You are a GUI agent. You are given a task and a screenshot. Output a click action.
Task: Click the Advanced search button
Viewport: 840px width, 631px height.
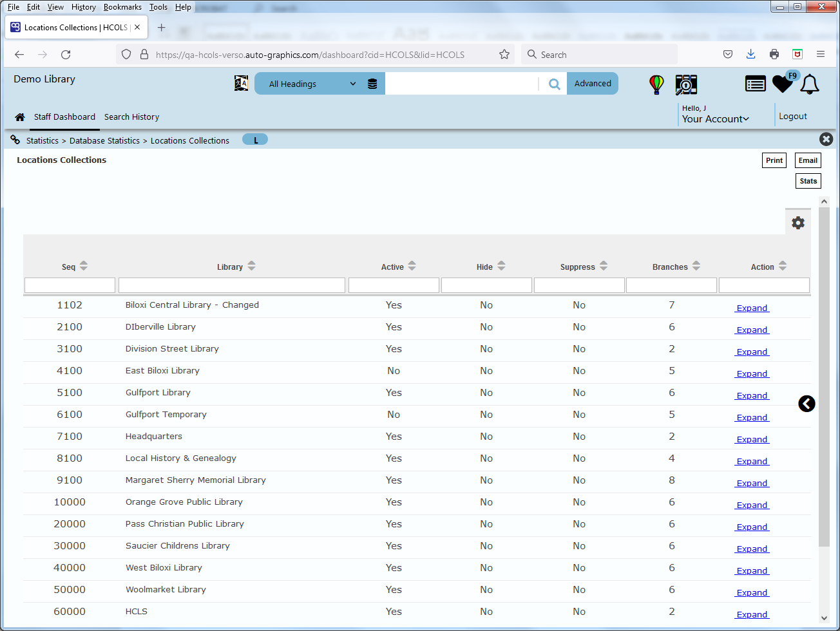pos(593,84)
